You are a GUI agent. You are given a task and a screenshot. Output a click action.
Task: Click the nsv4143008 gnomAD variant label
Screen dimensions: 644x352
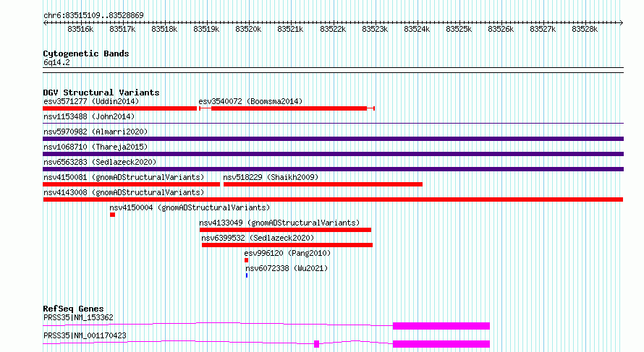click(x=124, y=192)
